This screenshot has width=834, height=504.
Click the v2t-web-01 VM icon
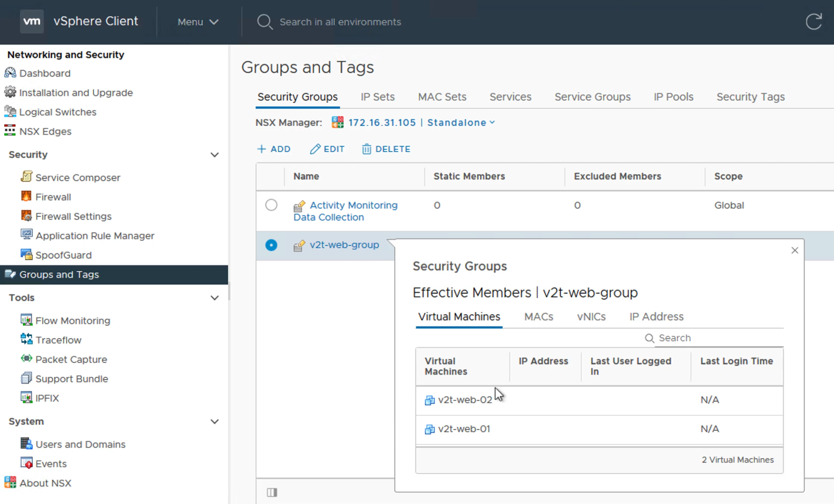430,429
